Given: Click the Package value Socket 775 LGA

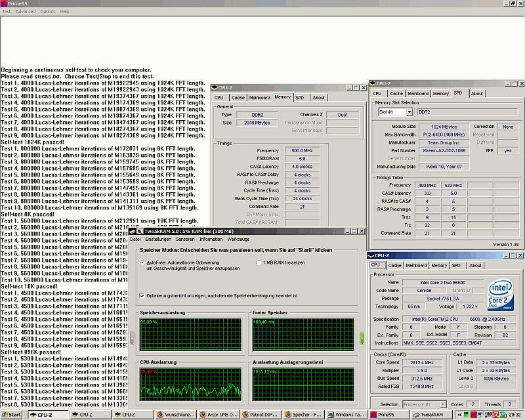Looking at the screenshot, I should [442, 299].
